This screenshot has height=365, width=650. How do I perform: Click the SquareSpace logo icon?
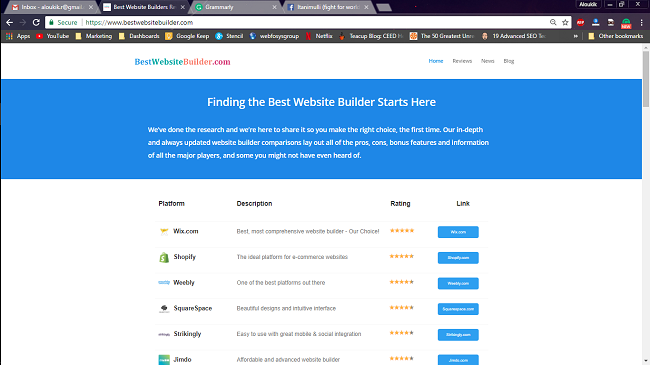point(164,309)
